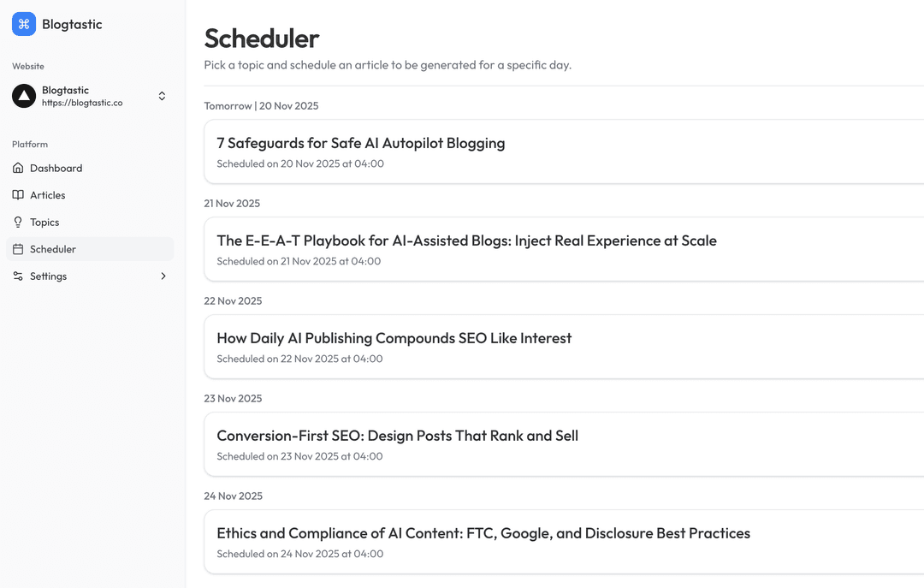
Task: Select the Dashboard home icon
Action: click(18, 168)
